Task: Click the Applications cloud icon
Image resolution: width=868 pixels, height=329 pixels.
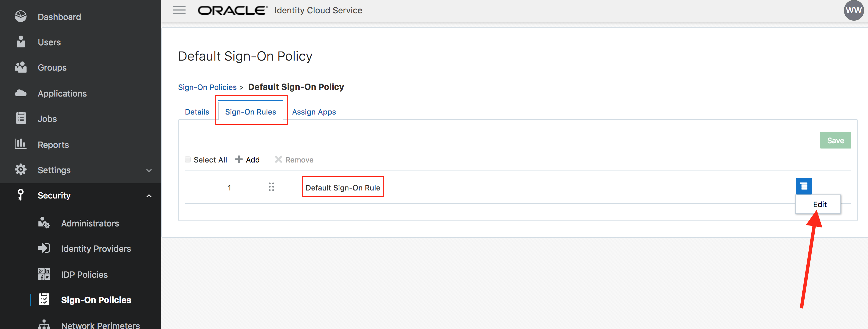Action: pos(21,93)
